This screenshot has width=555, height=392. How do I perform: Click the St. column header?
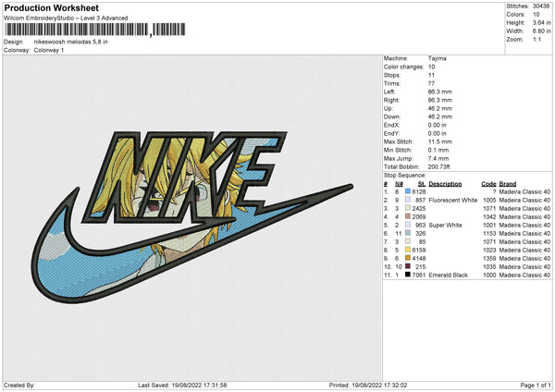tap(422, 184)
